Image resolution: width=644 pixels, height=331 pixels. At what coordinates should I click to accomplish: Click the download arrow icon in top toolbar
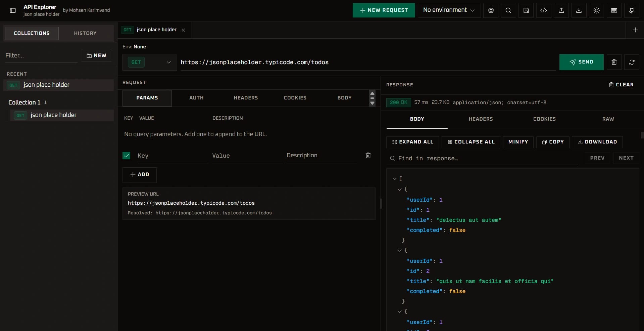tap(579, 10)
